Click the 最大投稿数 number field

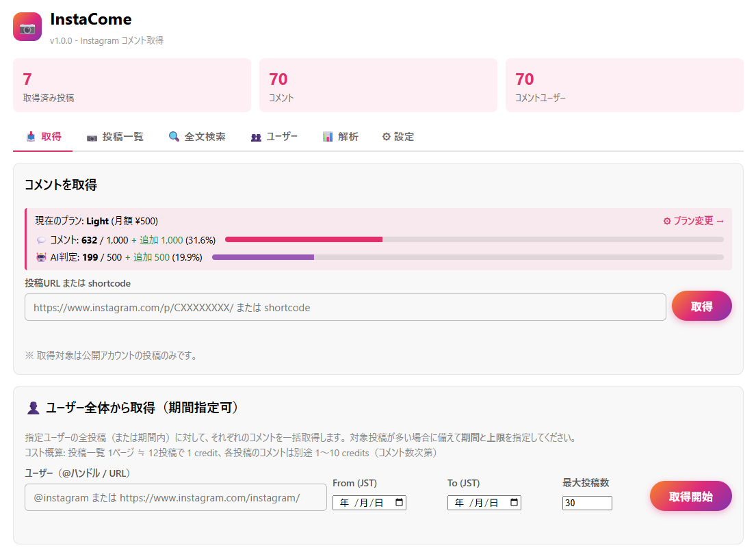[x=587, y=503]
